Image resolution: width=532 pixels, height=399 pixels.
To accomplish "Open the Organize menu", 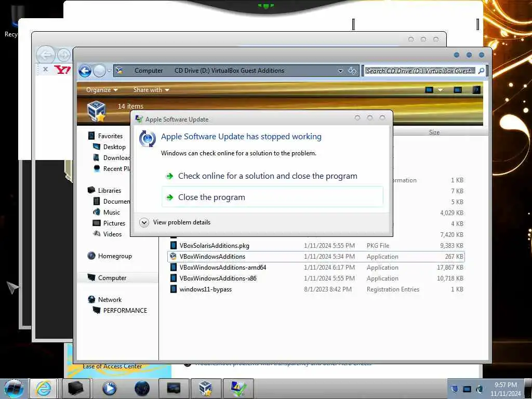I will 101,90.
